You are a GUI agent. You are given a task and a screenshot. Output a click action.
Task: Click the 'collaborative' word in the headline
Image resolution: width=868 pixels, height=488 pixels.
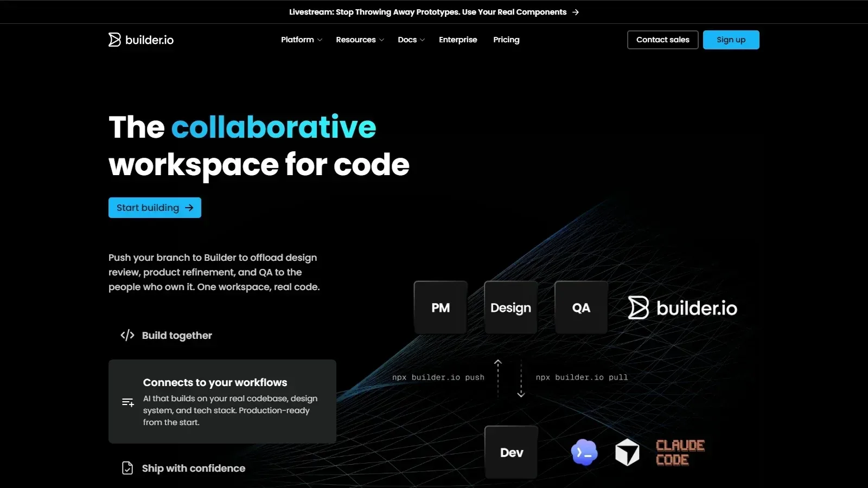(274, 127)
